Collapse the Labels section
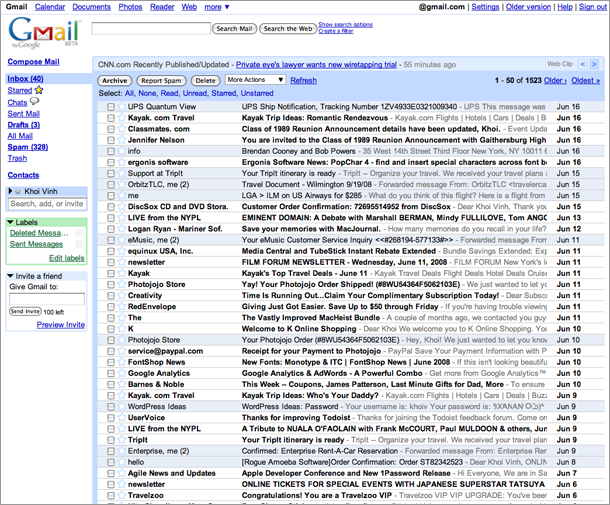The image size is (610, 505). point(11,222)
